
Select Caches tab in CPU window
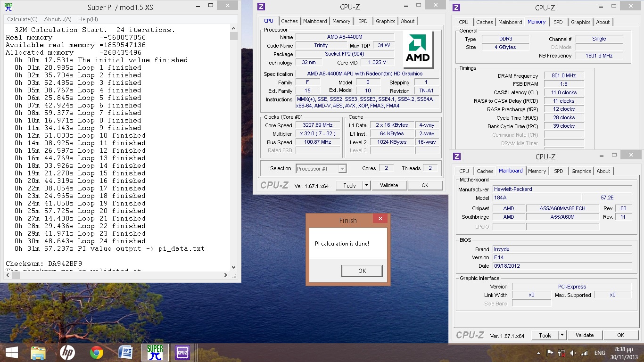[x=289, y=21]
